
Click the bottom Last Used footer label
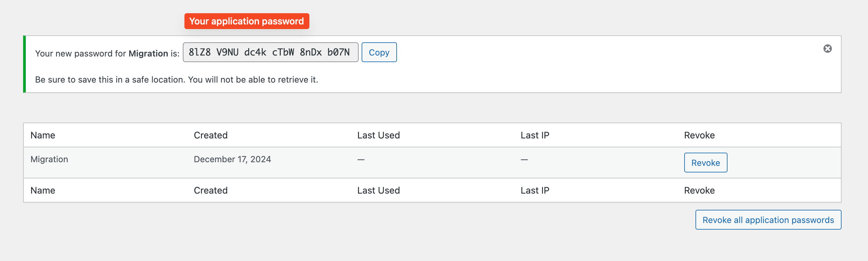point(378,191)
